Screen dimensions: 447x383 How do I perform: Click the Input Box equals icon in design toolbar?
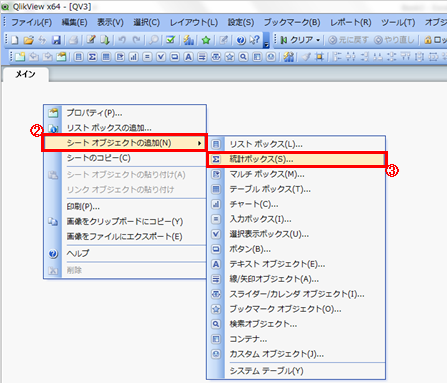(x=147, y=57)
